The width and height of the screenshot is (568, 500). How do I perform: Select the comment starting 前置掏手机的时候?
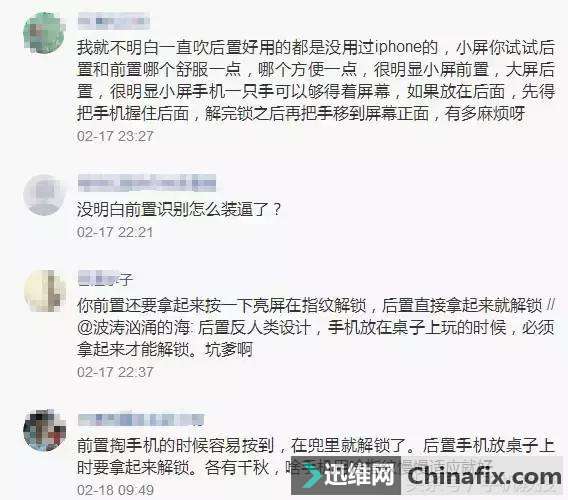tap(316, 456)
